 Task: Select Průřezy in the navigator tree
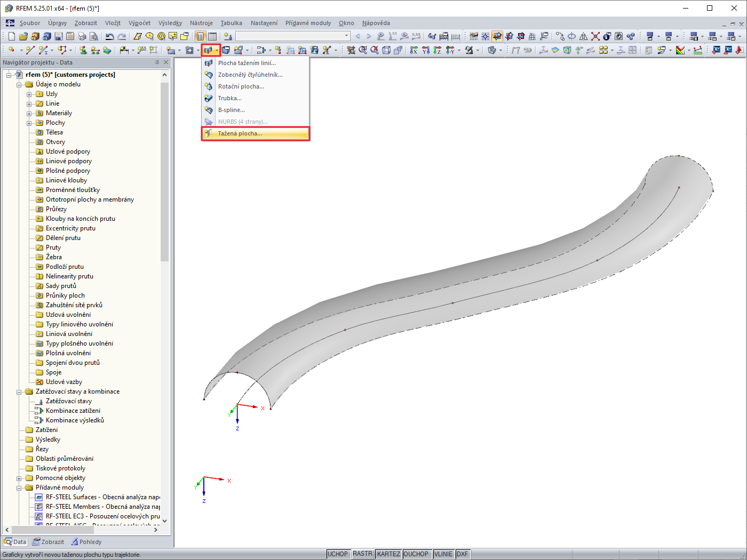coord(56,209)
